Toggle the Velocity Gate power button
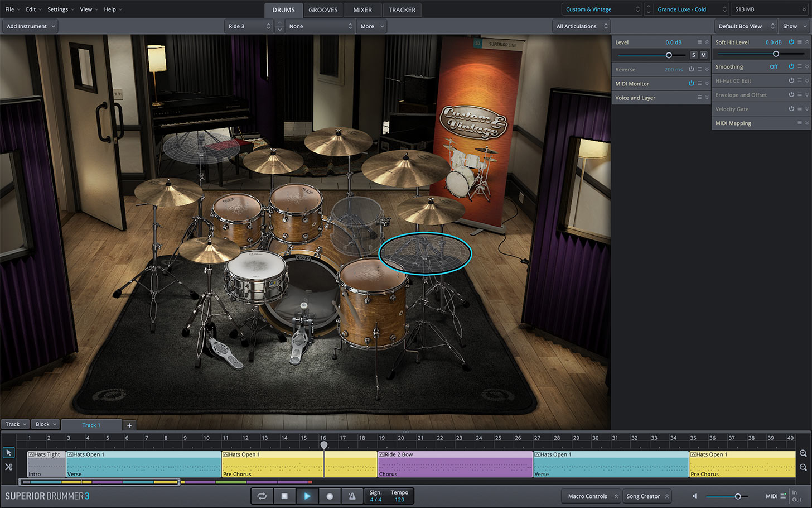Viewport: 812px width, 508px height. (791, 109)
